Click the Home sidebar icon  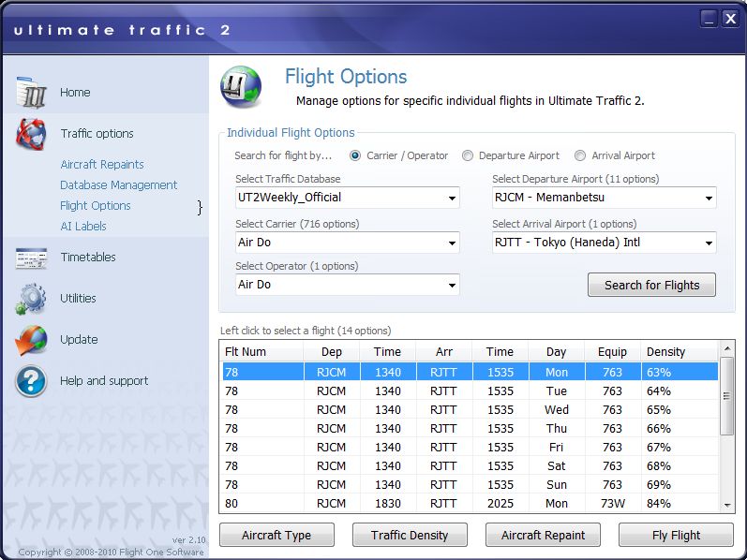tap(31, 93)
